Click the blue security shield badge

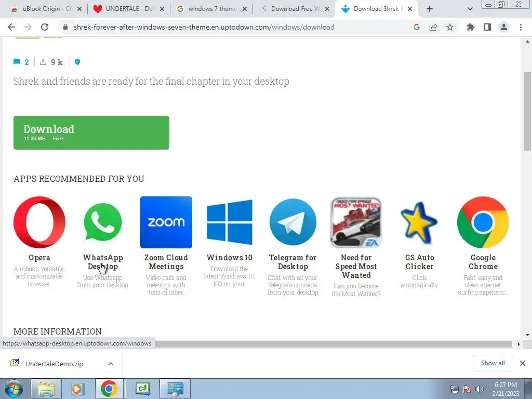click(x=77, y=62)
